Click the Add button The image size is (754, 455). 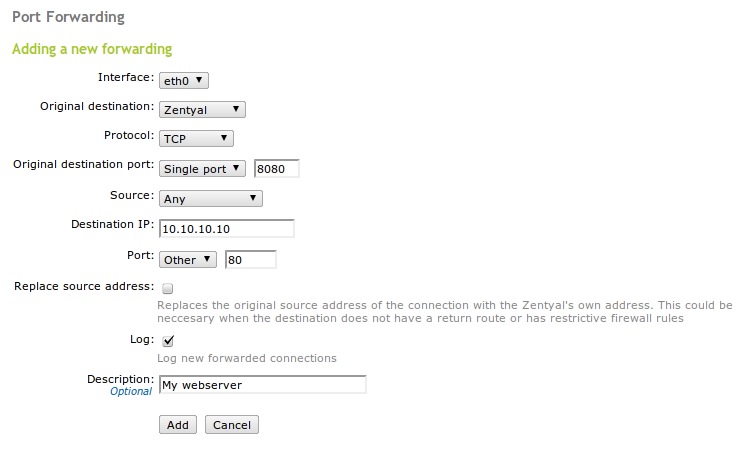pos(177,425)
